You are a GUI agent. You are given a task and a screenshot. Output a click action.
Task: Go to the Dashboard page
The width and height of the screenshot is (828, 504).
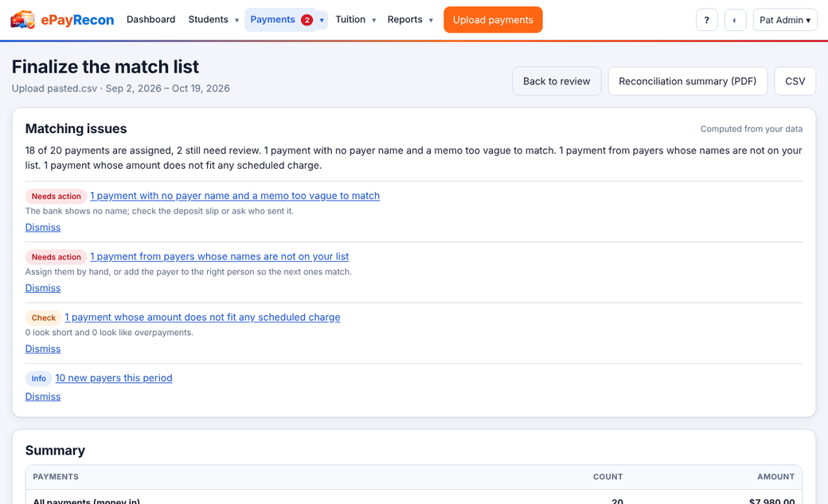click(151, 20)
